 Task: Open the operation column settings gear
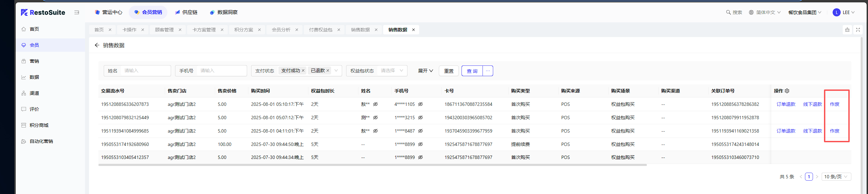787,91
